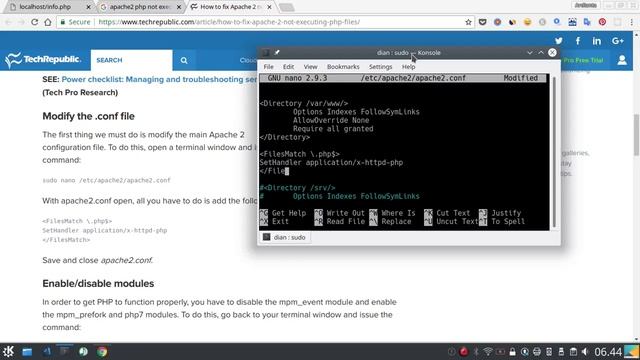Click the Pro Free Trial link

583,60
